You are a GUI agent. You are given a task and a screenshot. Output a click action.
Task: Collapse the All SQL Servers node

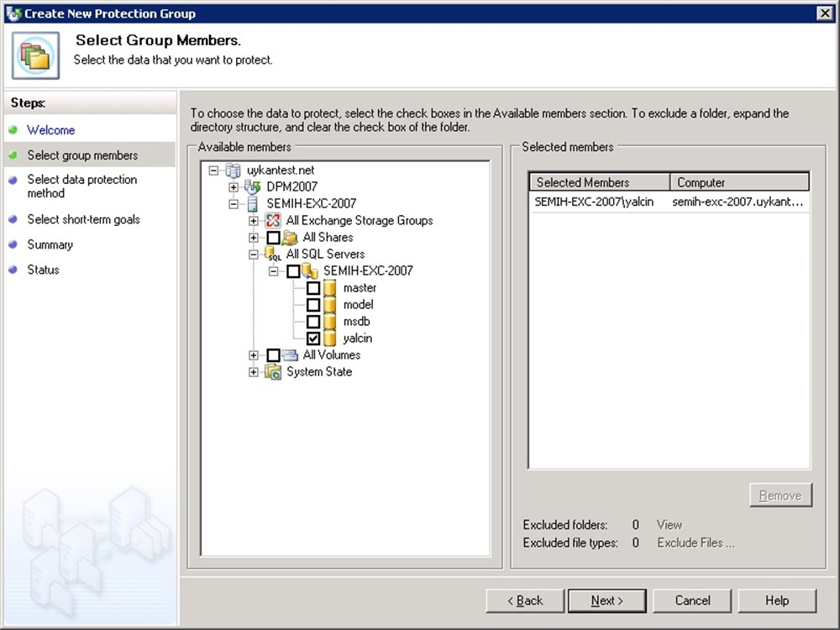coord(254,255)
